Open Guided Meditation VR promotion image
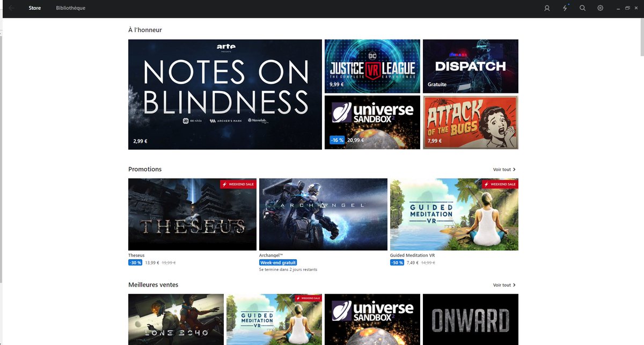644x345 pixels. click(454, 214)
